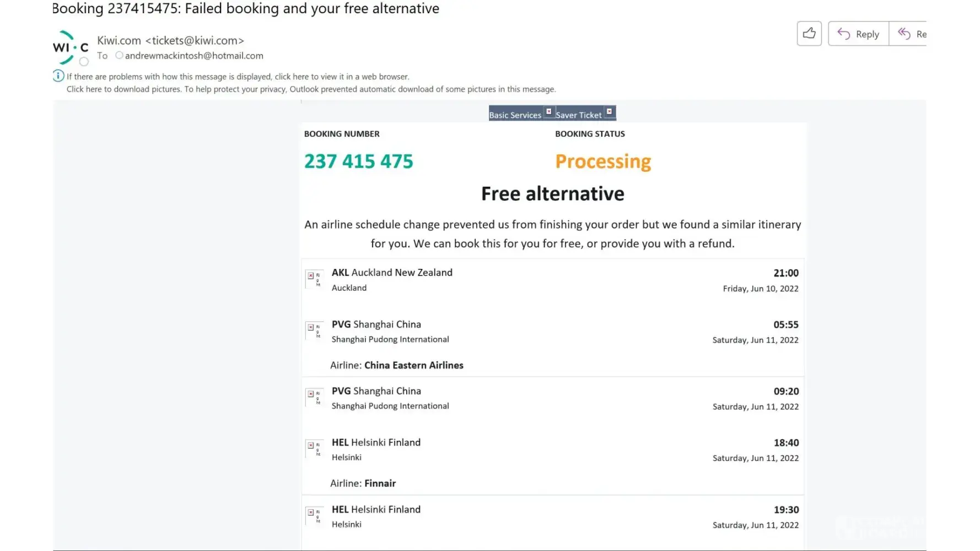Click blocked picture icon beside HEL 19:30 row
This screenshot has width=980, height=551.
click(314, 516)
